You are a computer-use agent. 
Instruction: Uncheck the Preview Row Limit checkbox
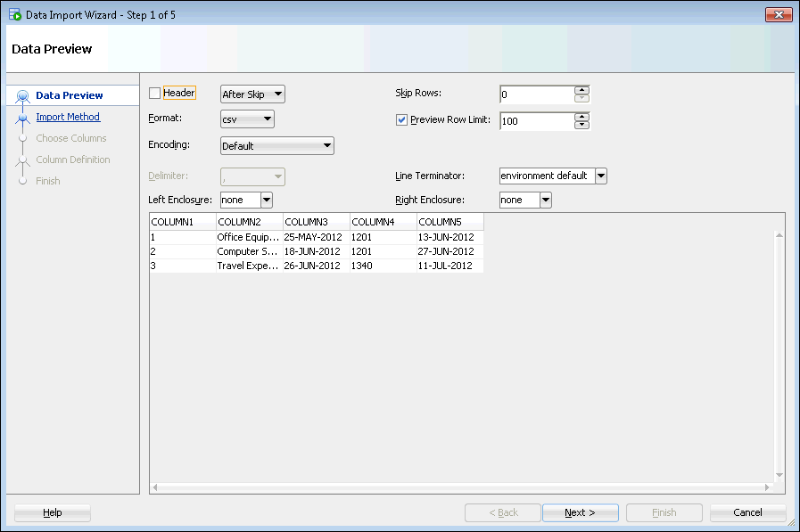coord(401,120)
